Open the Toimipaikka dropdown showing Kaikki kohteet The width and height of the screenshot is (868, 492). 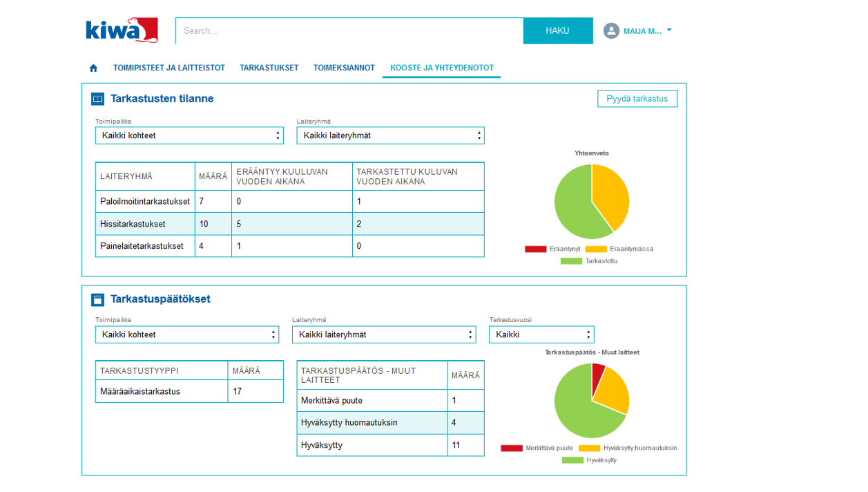click(189, 135)
